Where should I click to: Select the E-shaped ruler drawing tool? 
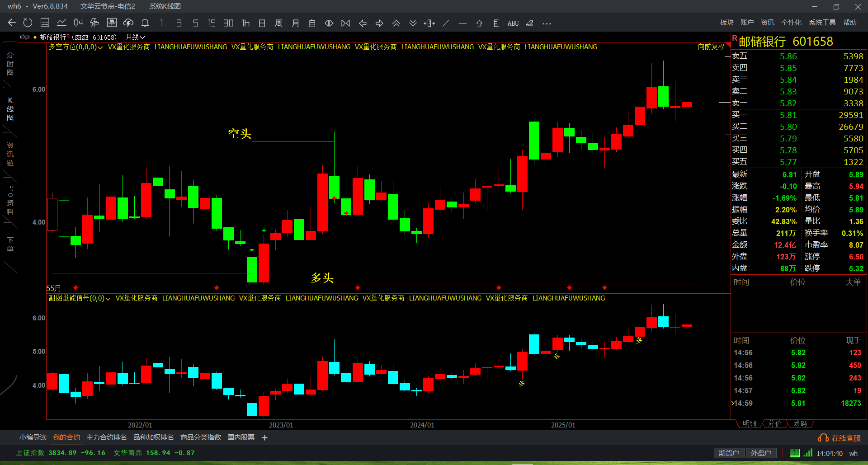496,23
